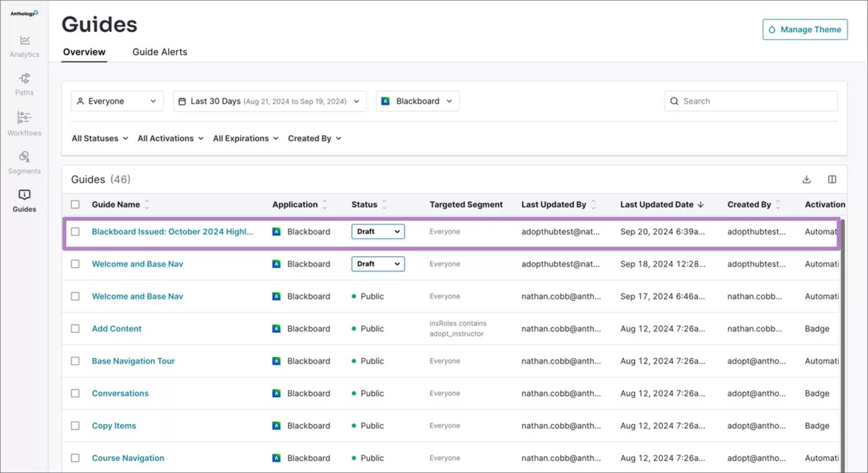Open the All Statuses filter dropdown
Screen dimensions: 868x473
point(99,138)
